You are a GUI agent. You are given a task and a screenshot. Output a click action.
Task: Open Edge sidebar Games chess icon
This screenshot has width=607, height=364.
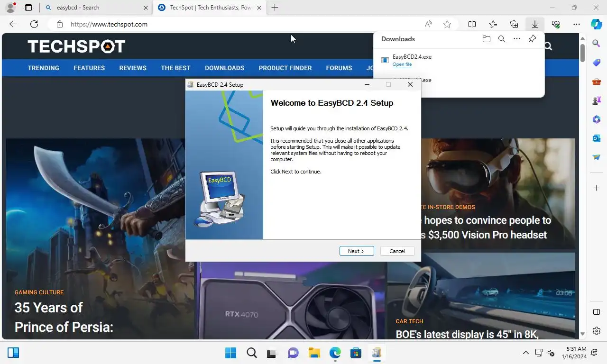(597, 100)
